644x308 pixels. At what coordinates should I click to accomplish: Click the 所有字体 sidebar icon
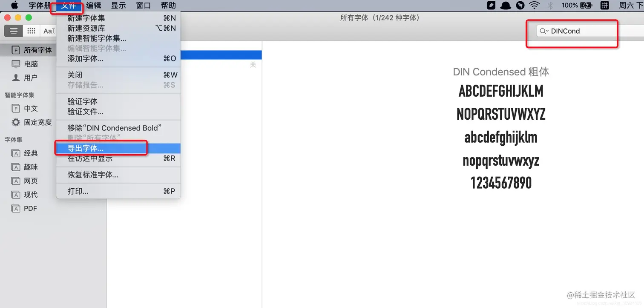[x=16, y=50]
